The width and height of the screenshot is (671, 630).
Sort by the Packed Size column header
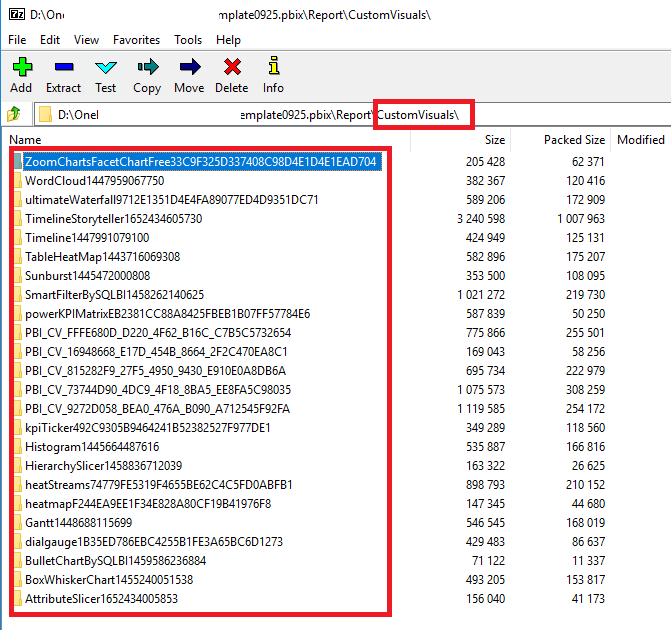pos(574,140)
